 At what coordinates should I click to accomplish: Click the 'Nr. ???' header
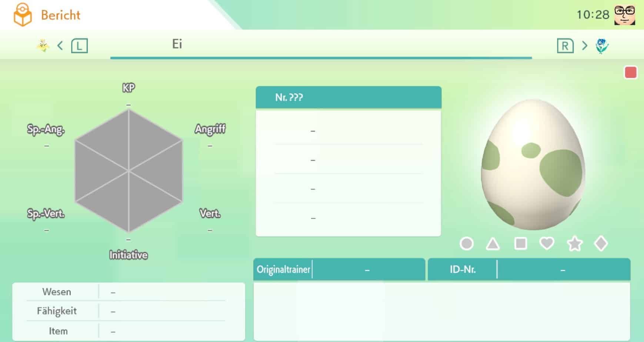pyautogui.click(x=348, y=97)
